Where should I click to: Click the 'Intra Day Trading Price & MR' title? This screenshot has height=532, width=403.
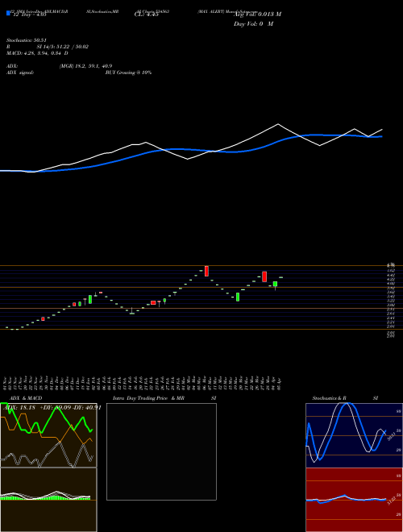coord(148,398)
